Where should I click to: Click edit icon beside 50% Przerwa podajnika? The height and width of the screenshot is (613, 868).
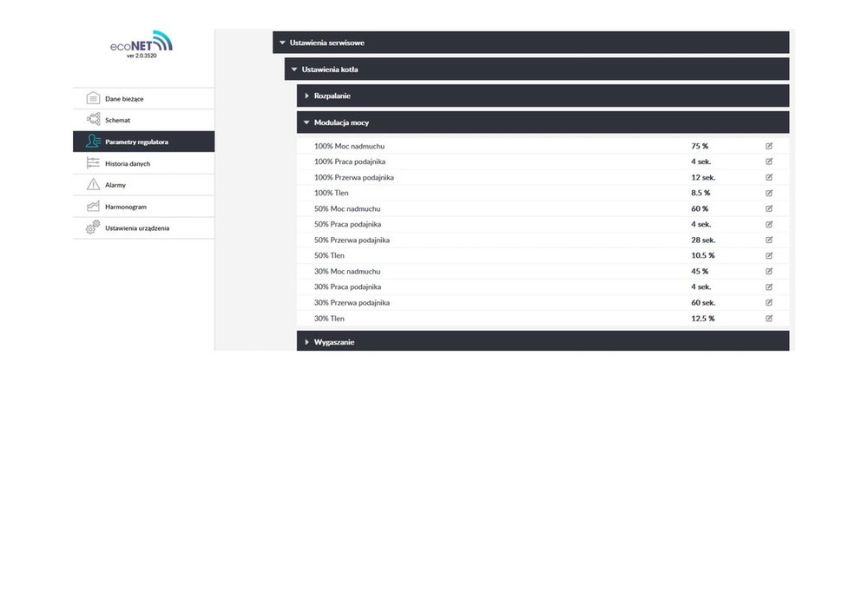(769, 240)
